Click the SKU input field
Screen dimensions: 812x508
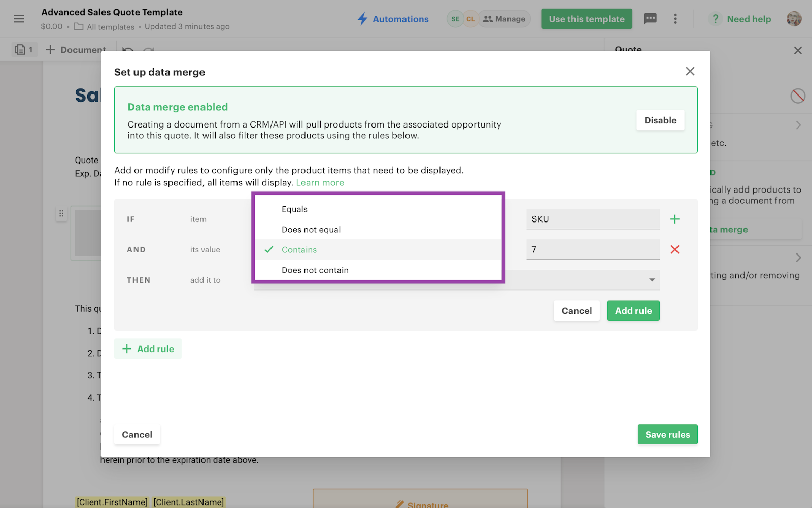click(592, 219)
